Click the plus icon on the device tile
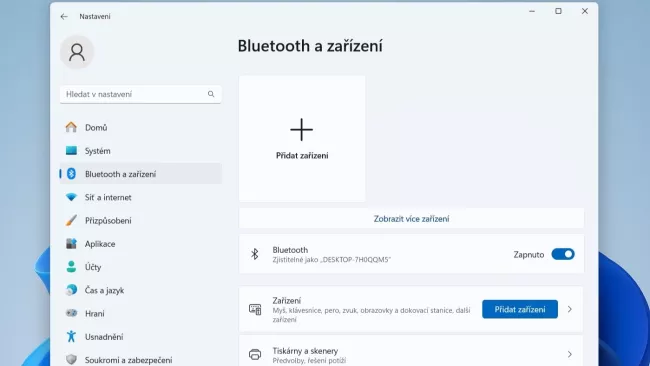This screenshot has height=366, width=650. (x=301, y=130)
